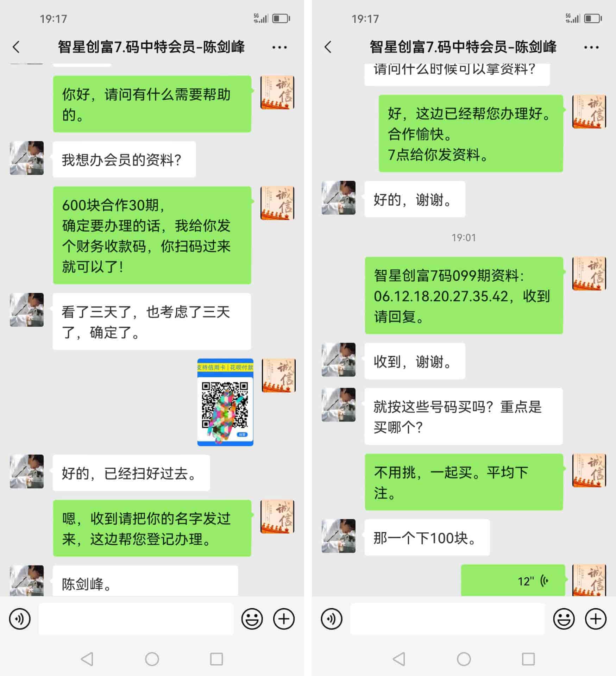Viewport: 616px width, 676px height.
Task: Focus the message text field in left chat
Action: 136,619
